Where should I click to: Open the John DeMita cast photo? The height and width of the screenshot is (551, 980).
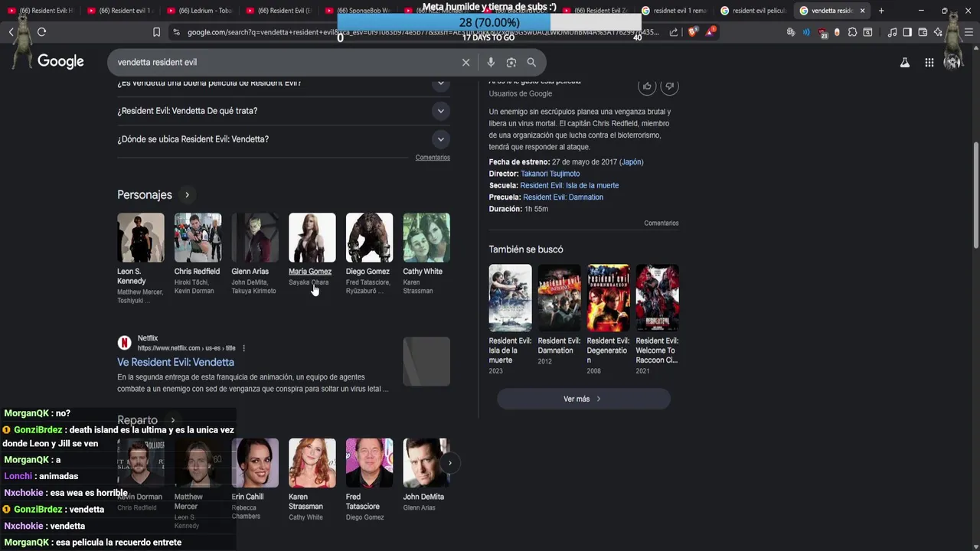426,463
